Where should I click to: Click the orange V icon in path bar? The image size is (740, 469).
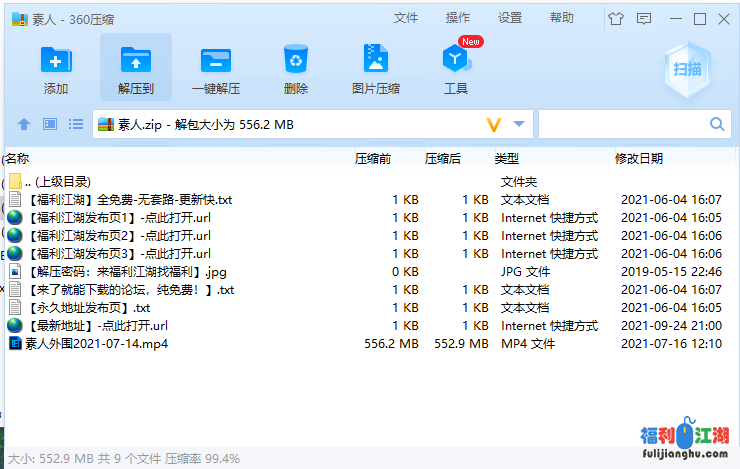coord(493,124)
